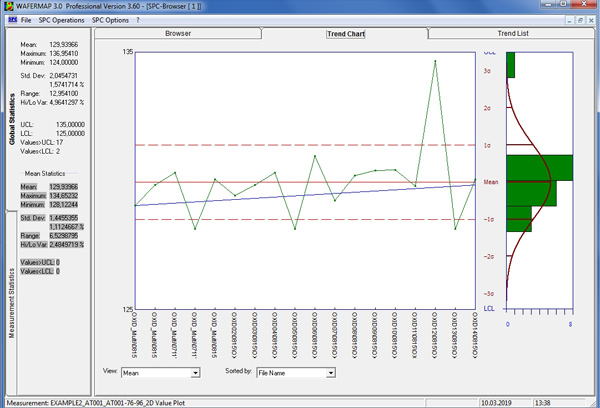The image size is (600, 408).
Task: Open the File menu
Action: [x=26, y=20]
